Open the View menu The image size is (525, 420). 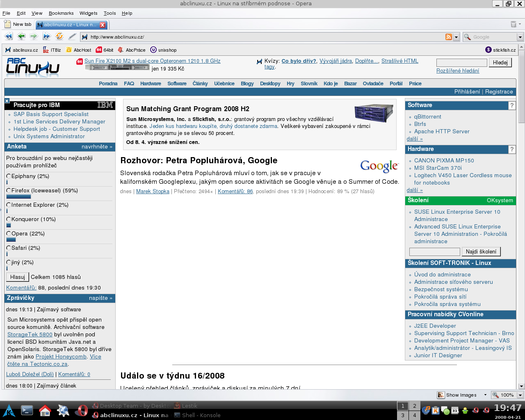click(37, 13)
